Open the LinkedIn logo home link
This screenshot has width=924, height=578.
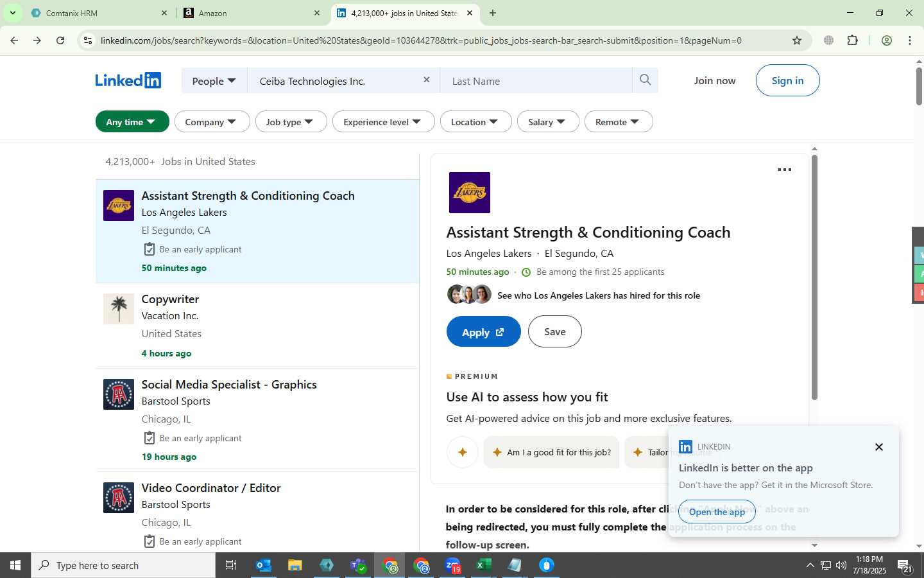tap(128, 80)
